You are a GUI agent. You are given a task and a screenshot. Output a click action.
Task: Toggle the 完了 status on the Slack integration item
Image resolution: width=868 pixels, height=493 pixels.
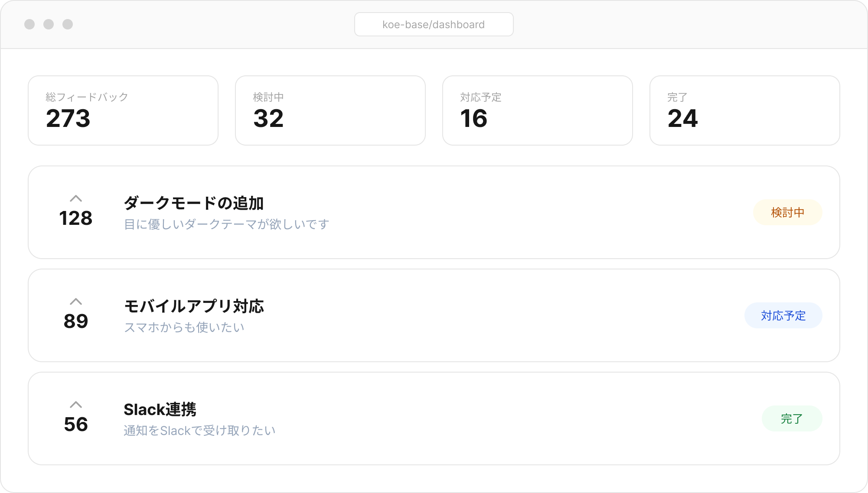[792, 418]
